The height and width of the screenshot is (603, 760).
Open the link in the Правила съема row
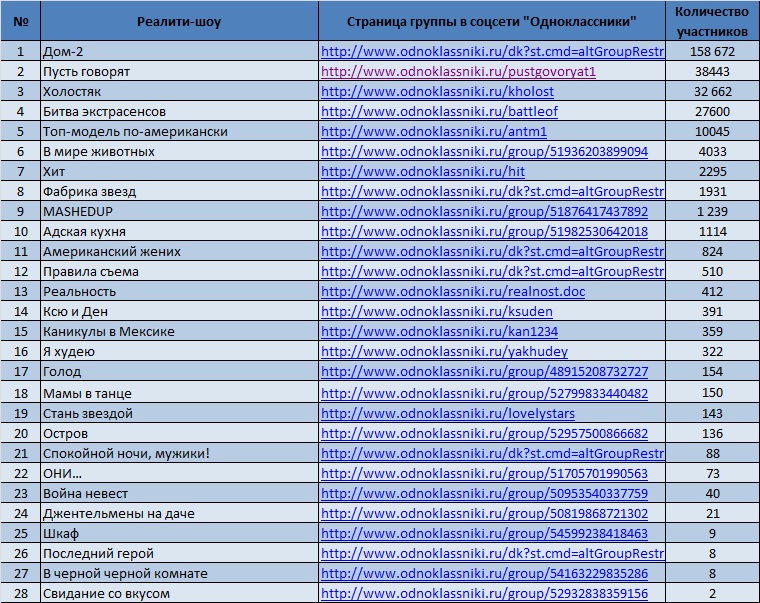pyautogui.click(x=492, y=271)
